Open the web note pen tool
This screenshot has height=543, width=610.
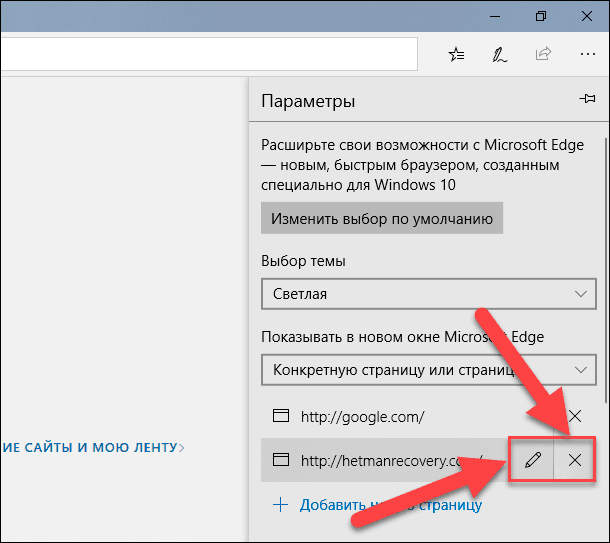[500, 54]
